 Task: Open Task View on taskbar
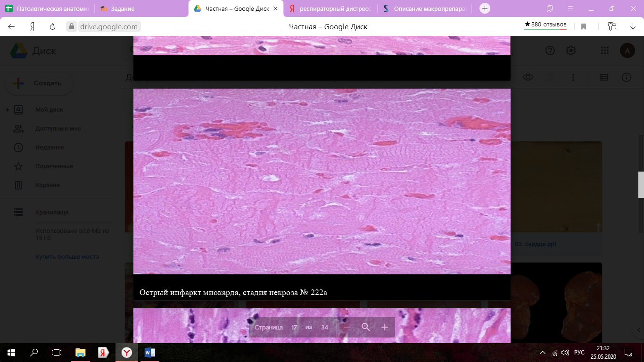tap(57, 352)
